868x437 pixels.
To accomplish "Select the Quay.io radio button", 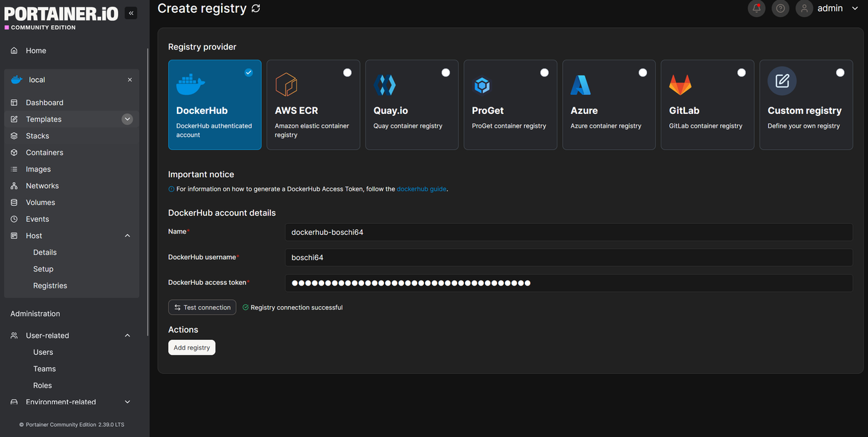I will (446, 73).
